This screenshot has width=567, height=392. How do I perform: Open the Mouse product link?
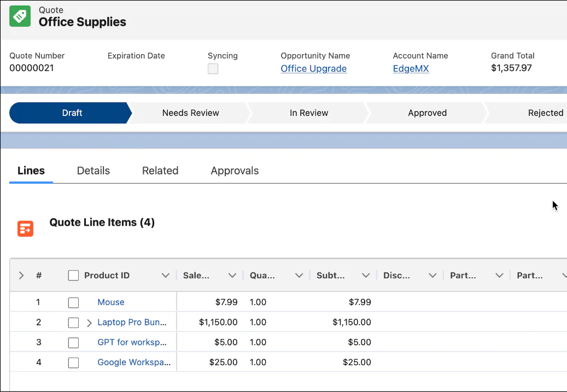click(111, 302)
